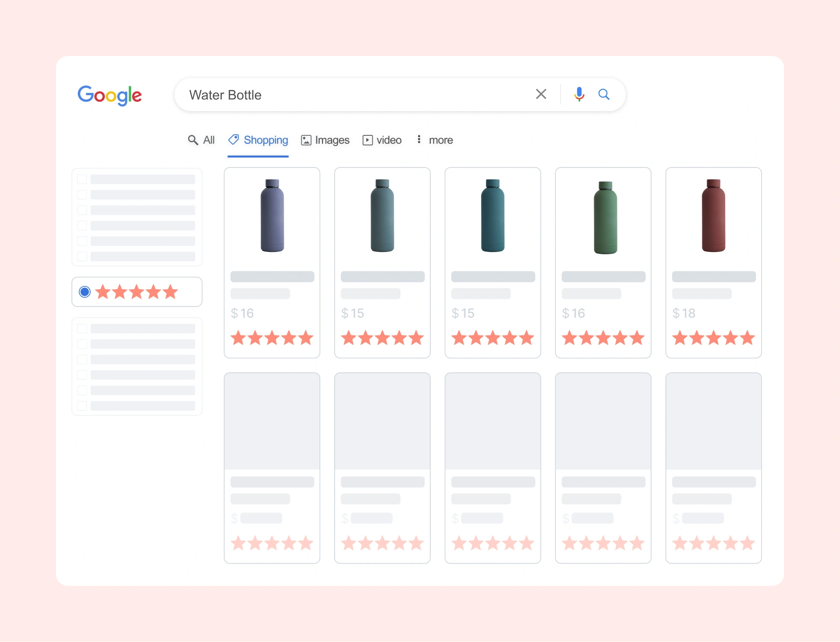Start voice search with the microphone icon
The image size is (840, 642).
coord(579,94)
